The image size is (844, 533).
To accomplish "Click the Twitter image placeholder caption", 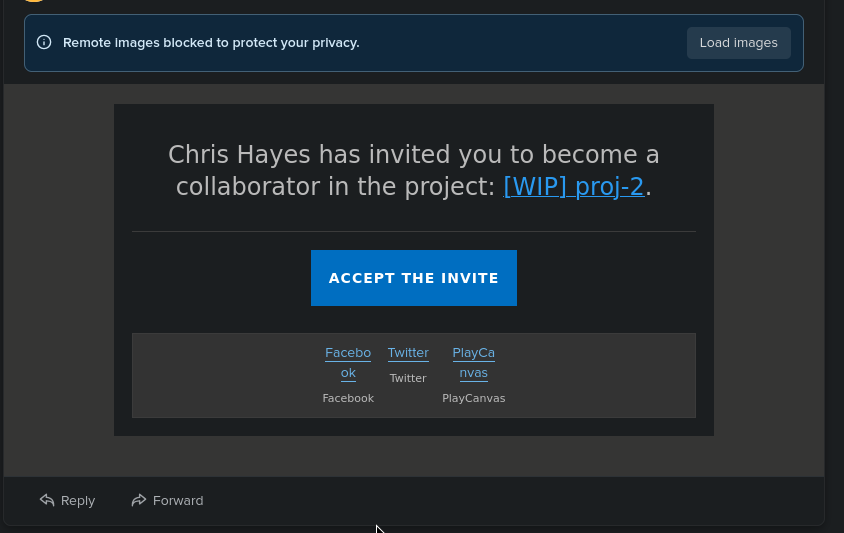I will pos(408,378).
